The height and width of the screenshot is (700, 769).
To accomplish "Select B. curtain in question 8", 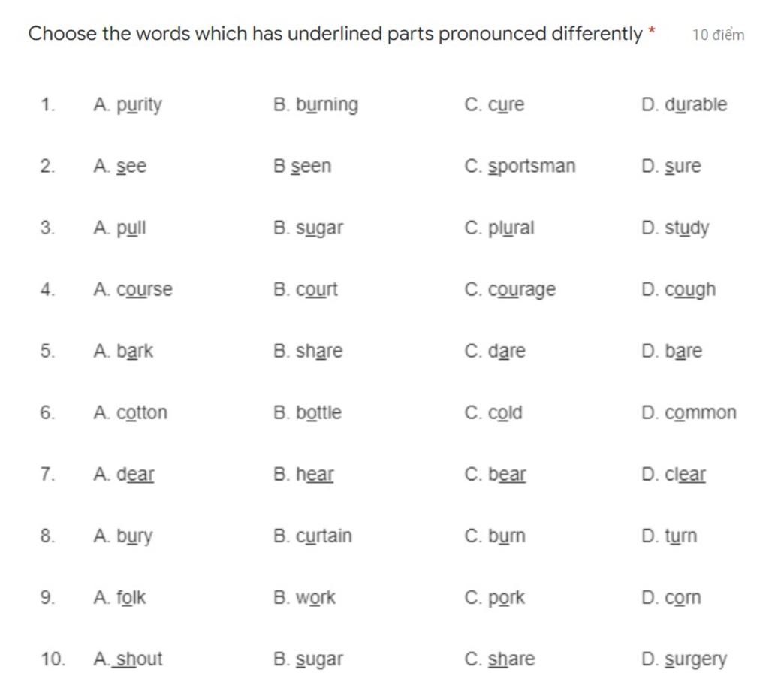I will [312, 536].
